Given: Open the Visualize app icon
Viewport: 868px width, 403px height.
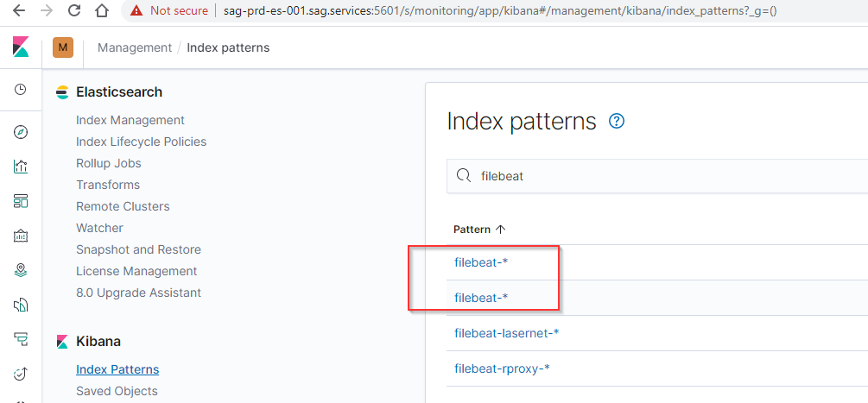Looking at the screenshot, I should pos(21,167).
